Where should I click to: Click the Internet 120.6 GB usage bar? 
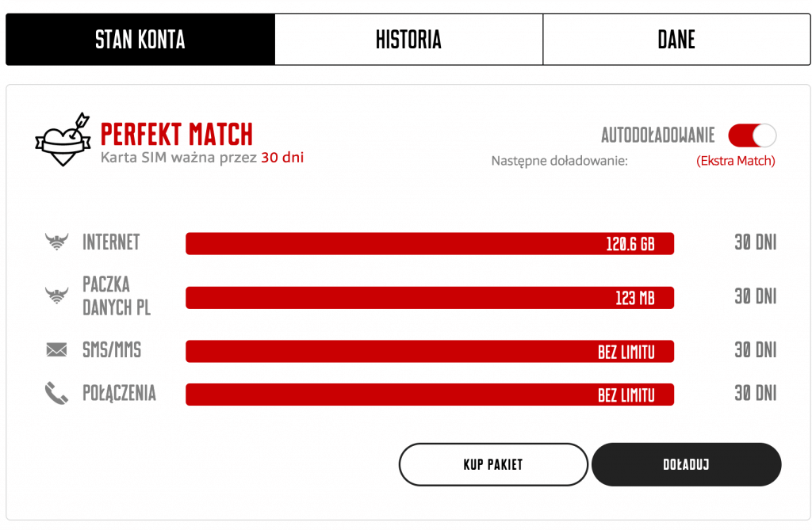coord(429,243)
